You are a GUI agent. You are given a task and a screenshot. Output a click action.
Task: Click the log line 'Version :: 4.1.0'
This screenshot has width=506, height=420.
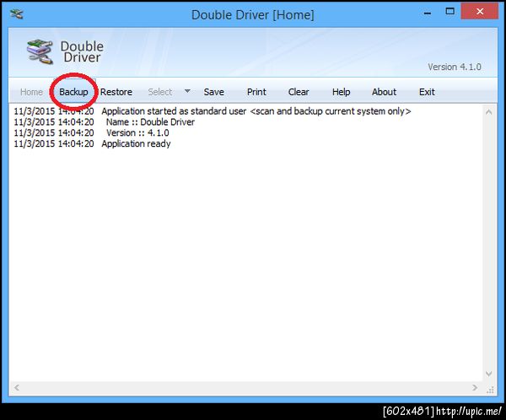[91, 132]
